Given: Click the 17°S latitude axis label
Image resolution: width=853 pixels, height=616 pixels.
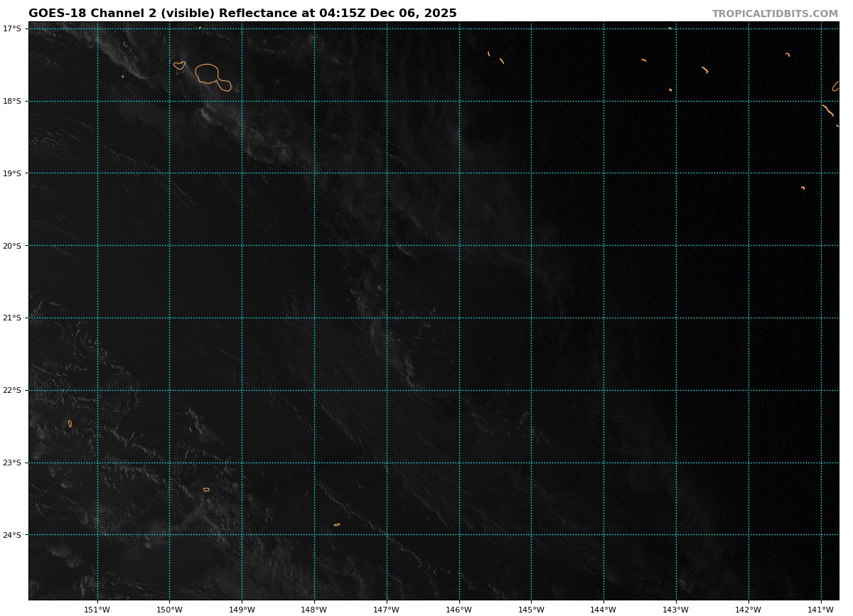Looking at the screenshot, I should [12, 28].
